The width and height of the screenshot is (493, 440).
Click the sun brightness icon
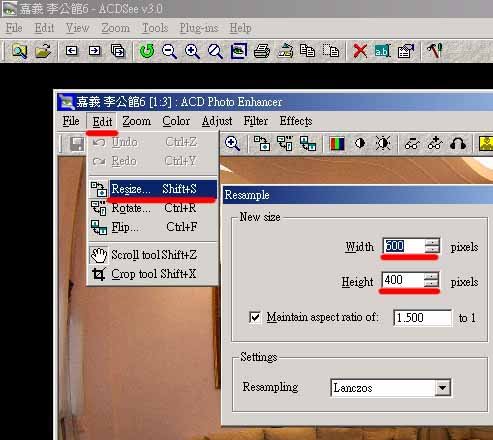tap(383, 143)
